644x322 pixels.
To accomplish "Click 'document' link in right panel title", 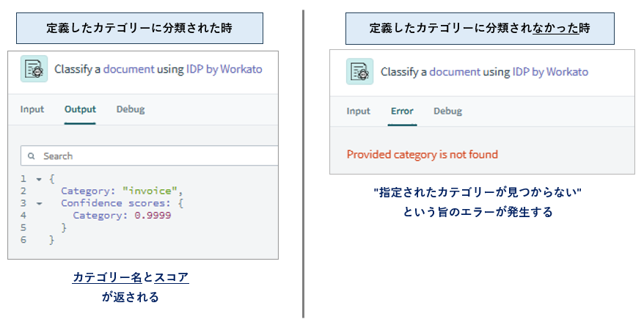I will pyautogui.click(x=455, y=72).
